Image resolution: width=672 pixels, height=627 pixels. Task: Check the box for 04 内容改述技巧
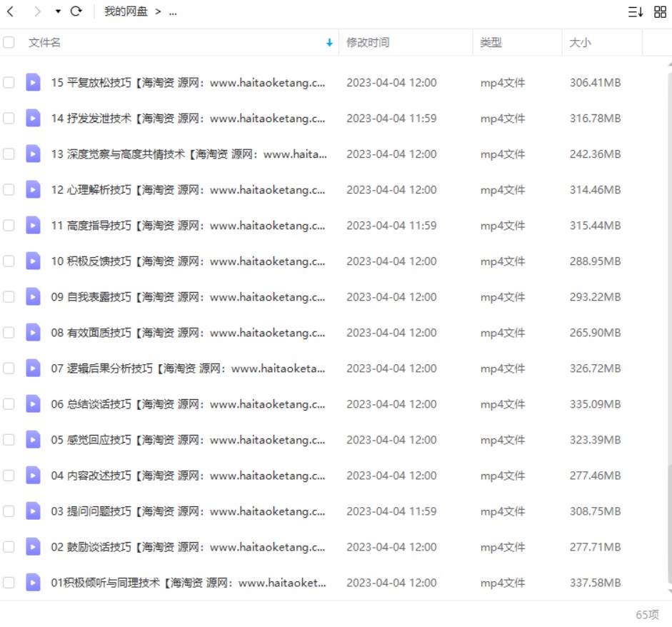tap(9, 476)
